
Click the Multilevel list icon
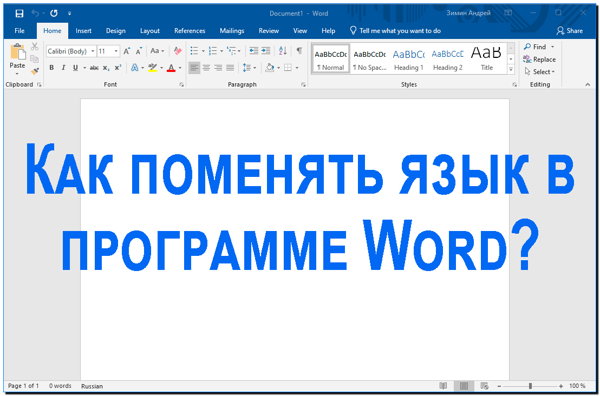231,51
